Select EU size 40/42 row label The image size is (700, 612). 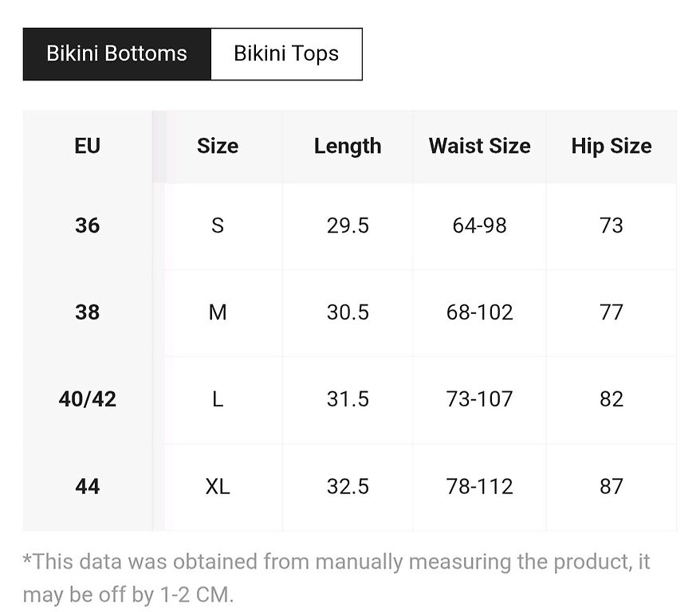(87, 399)
